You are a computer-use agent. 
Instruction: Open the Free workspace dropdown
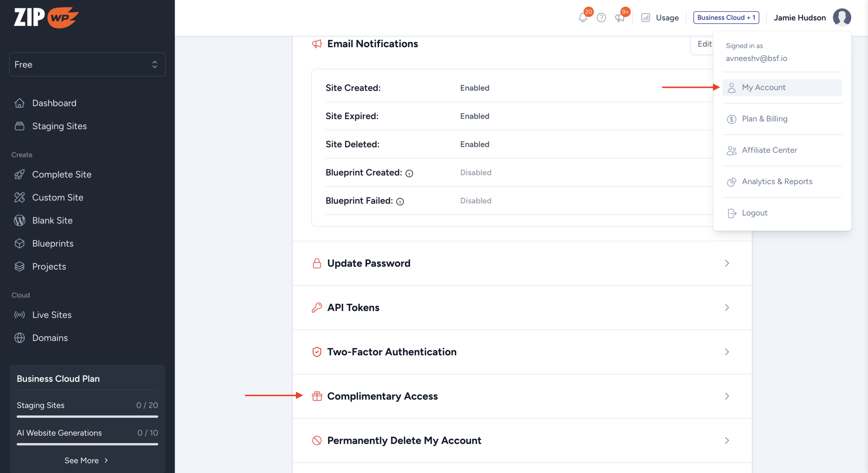point(87,64)
